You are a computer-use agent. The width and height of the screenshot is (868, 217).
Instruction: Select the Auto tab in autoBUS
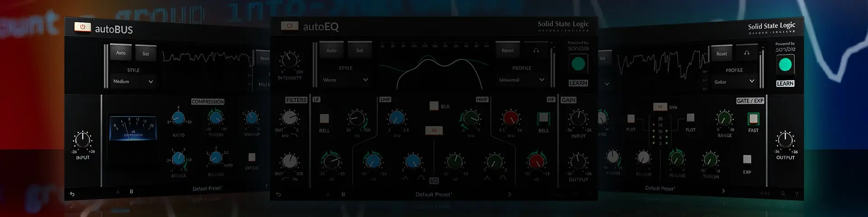click(x=121, y=53)
